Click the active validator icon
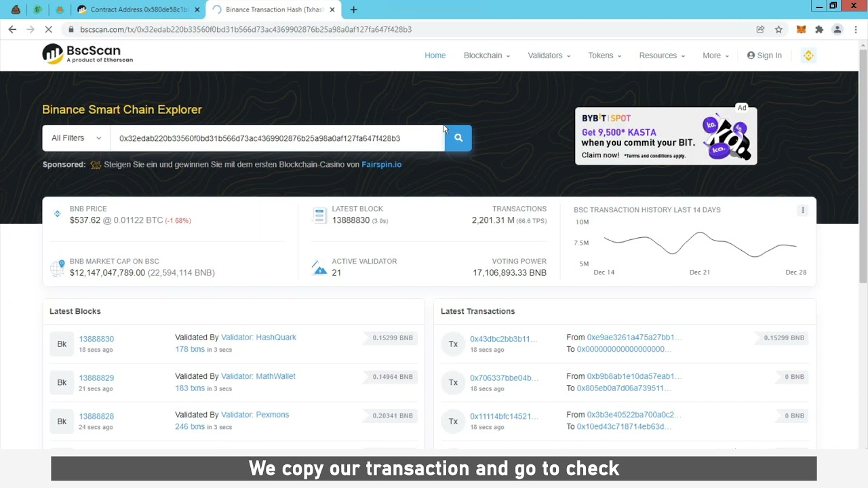This screenshot has width=868, height=488. [x=319, y=267]
